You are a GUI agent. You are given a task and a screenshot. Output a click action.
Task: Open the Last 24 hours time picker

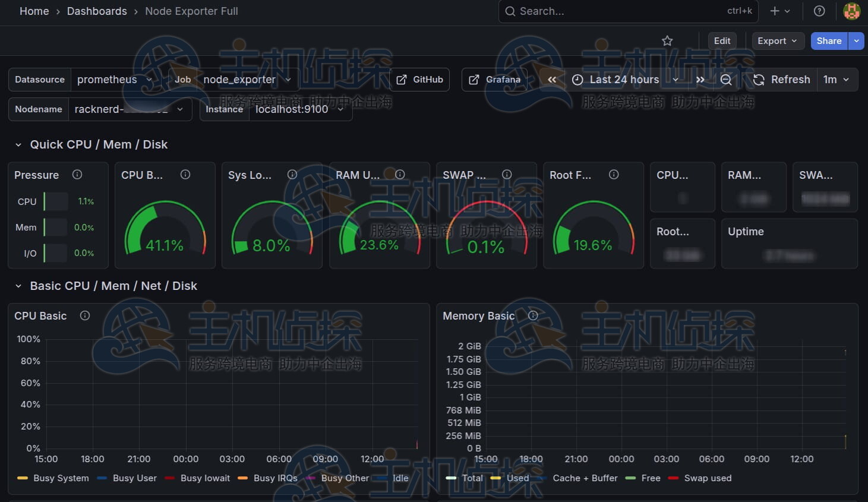click(x=624, y=80)
